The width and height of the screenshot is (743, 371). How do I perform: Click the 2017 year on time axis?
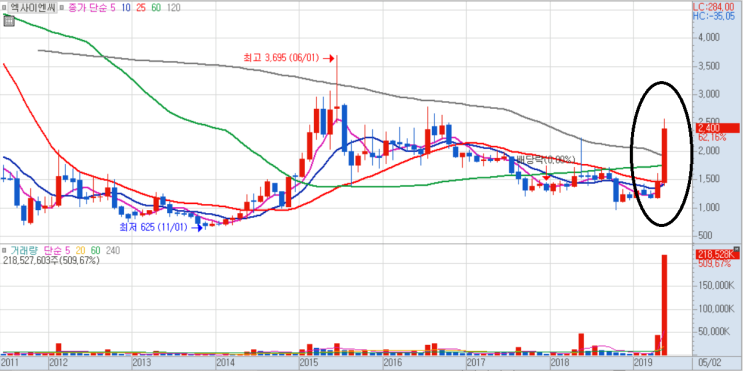tap(475, 362)
